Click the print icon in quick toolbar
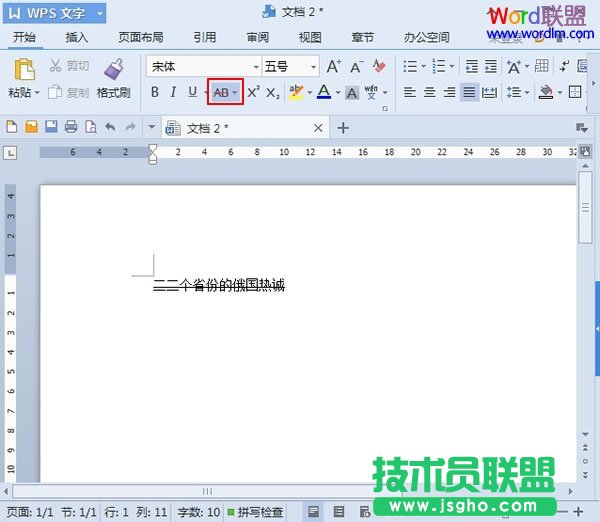This screenshot has width=600, height=522. click(71, 128)
